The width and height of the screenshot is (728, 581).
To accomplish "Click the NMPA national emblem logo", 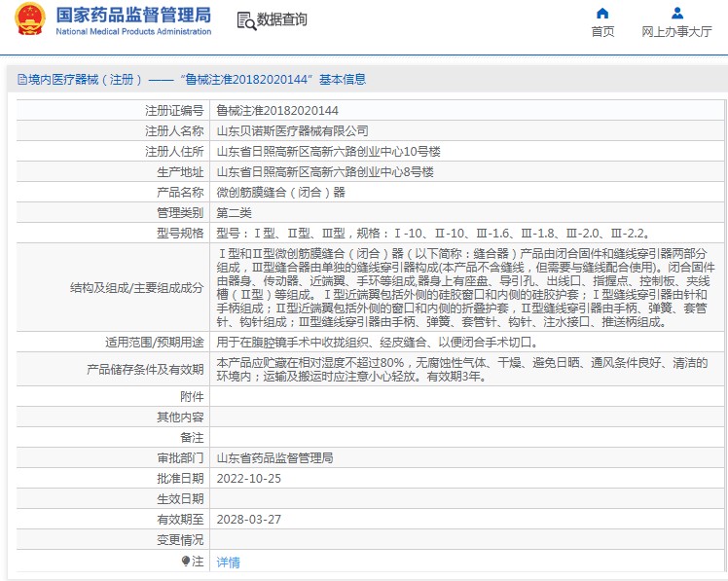I will point(30,19).
